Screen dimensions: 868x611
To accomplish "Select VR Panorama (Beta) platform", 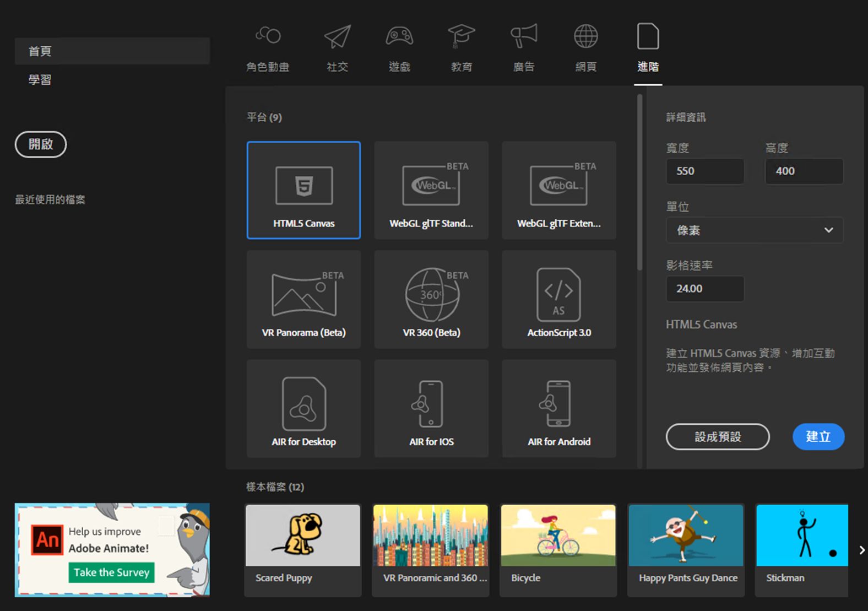I will [x=303, y=299].
